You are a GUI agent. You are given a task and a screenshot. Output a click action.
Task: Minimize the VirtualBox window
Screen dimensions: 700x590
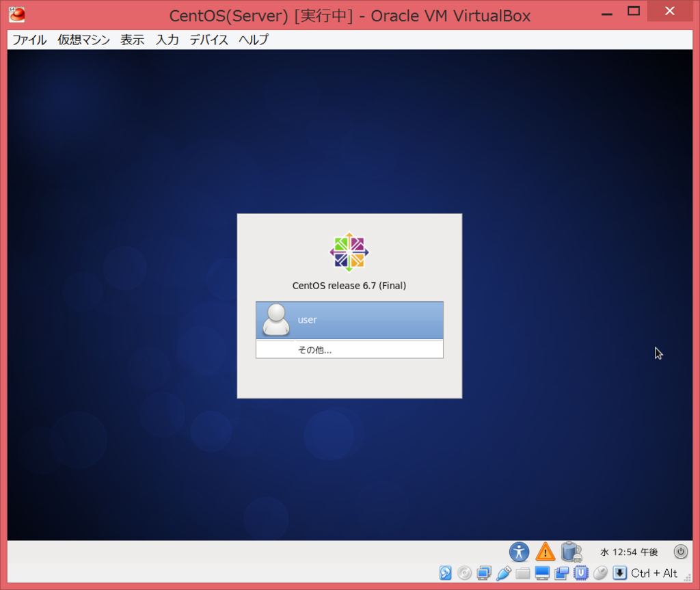coord(607,14)
